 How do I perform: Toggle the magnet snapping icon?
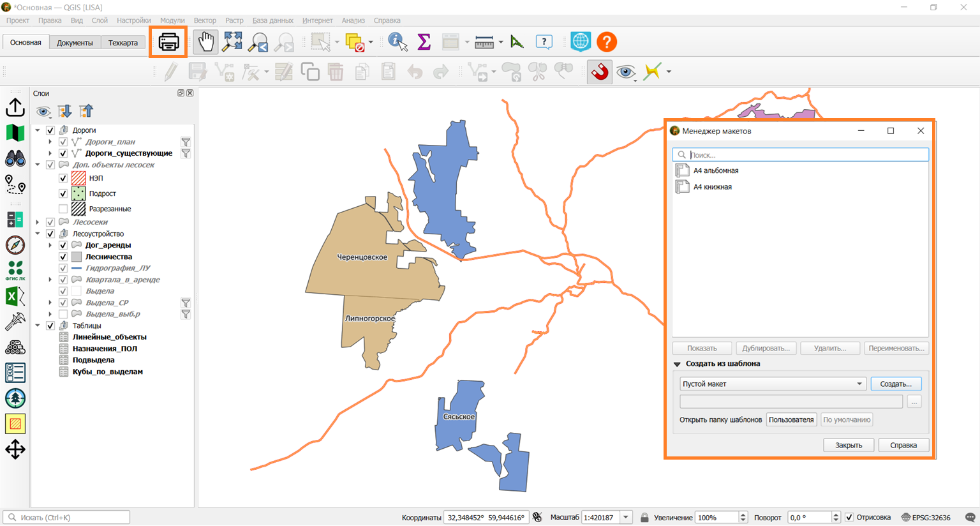(x=600, y=72)
